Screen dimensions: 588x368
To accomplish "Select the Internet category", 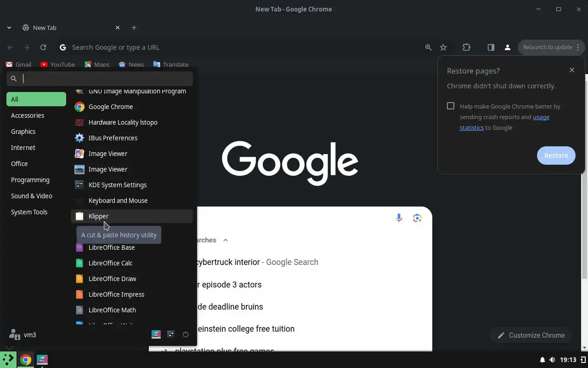I will click(x=36, y=148).
